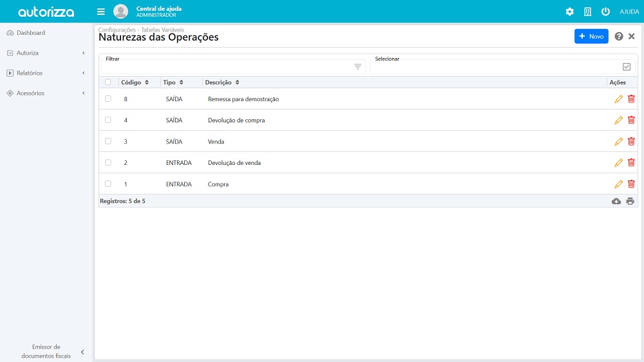This screenshot has width=644, height=362.
Task: Click into the Filtrar input field
Action: pyautogui.click(x=225, y=67)
